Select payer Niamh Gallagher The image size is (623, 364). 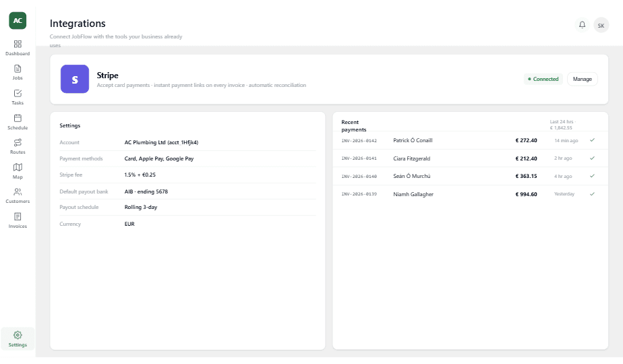(x=413, y=194)
